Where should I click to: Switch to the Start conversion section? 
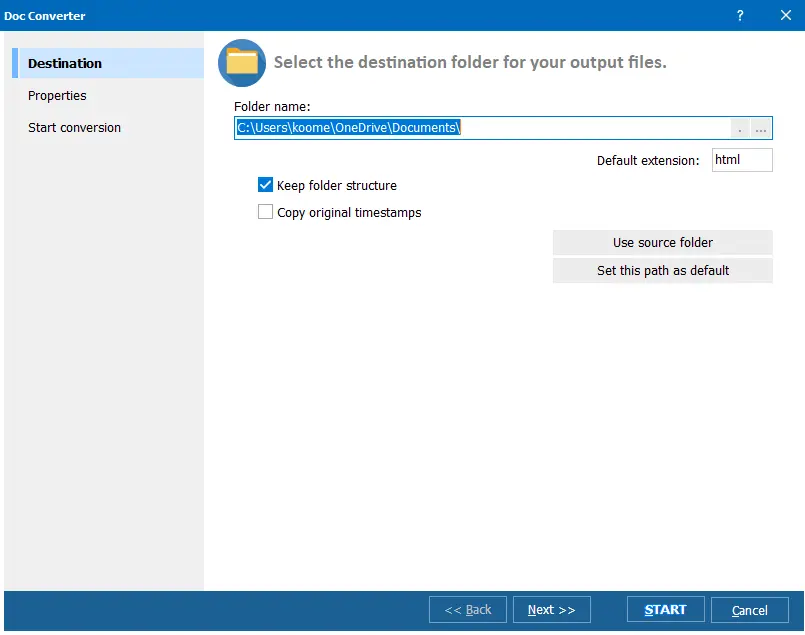[x=74, y=127]
